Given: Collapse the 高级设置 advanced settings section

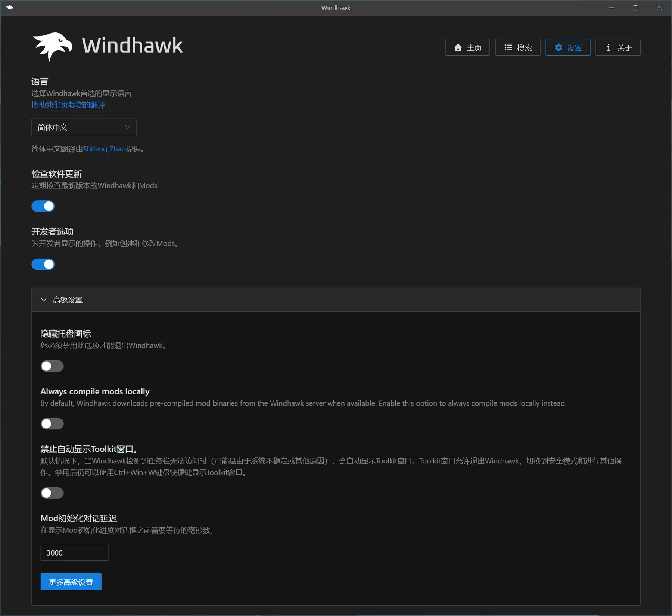Looking at the screenshot, I should (336, 300).
